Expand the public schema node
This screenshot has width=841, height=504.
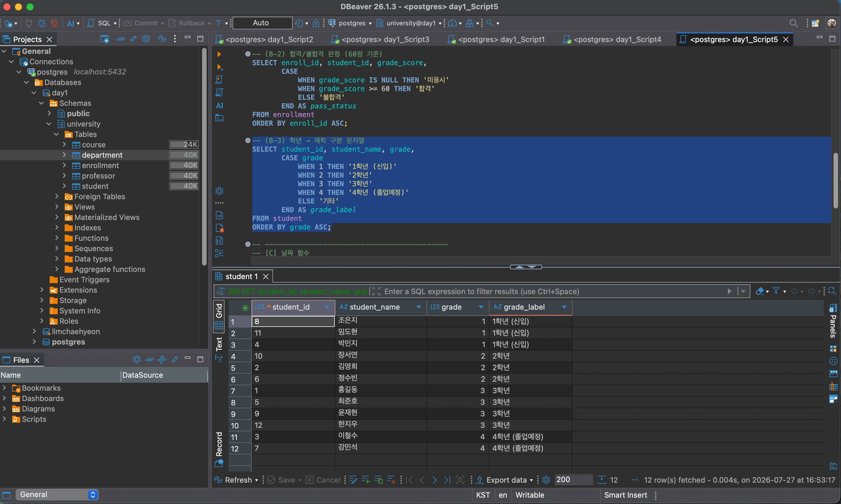(x=49, y=113)
